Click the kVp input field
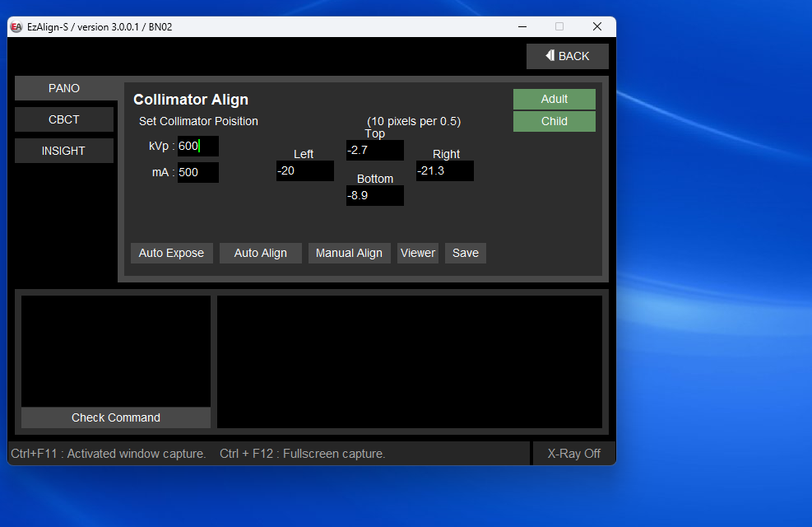This screenshot has height=527, width=812. click(198, 146)
